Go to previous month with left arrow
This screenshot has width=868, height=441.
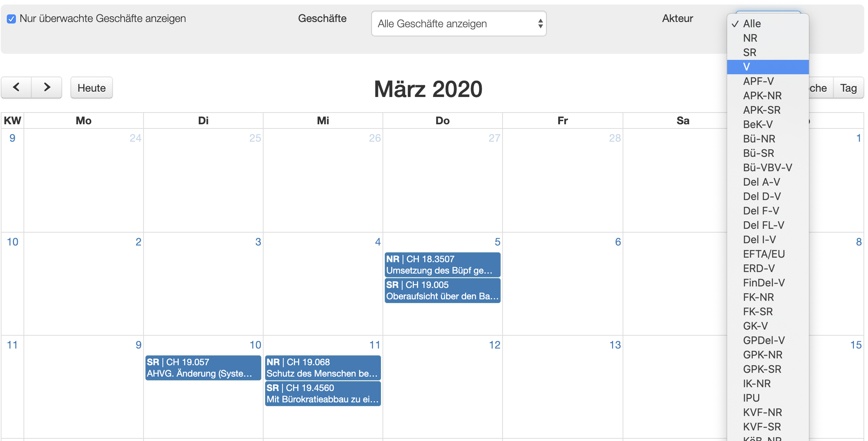[x=16, y=88]
